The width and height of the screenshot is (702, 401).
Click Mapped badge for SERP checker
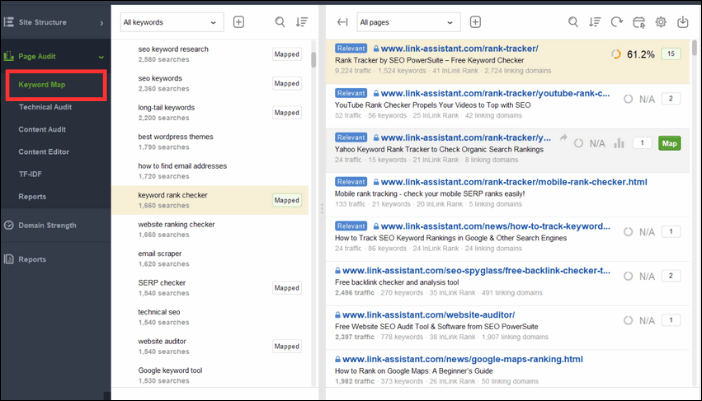click(287, 288)
